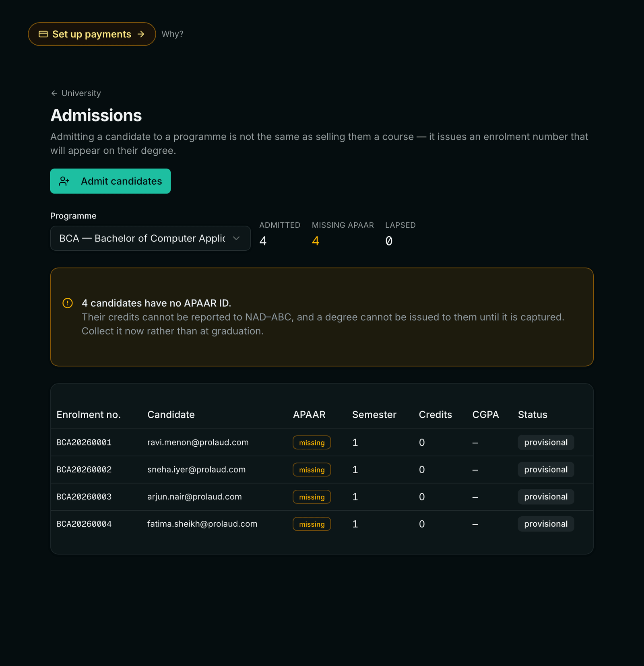Click provisional status for BCA20260003

[546, 497]
